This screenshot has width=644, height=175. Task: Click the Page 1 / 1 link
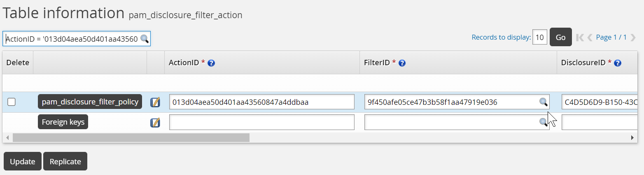coord(611,38)
